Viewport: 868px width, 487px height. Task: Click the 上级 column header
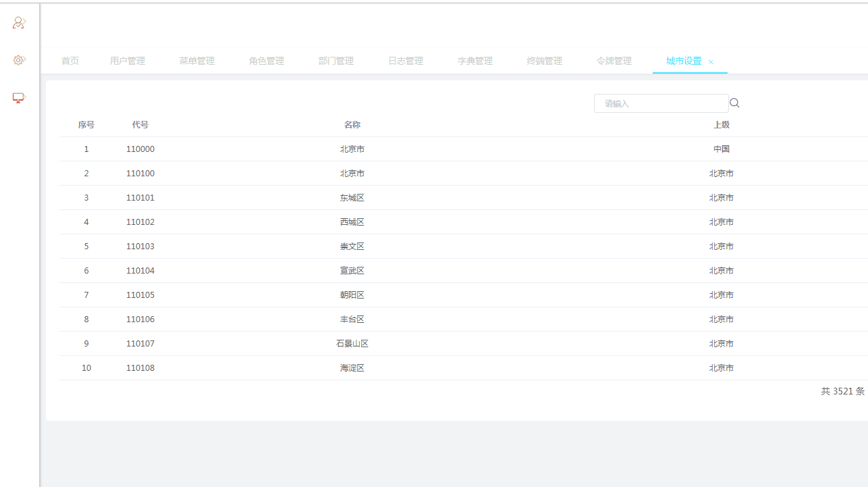pos(722,125)
